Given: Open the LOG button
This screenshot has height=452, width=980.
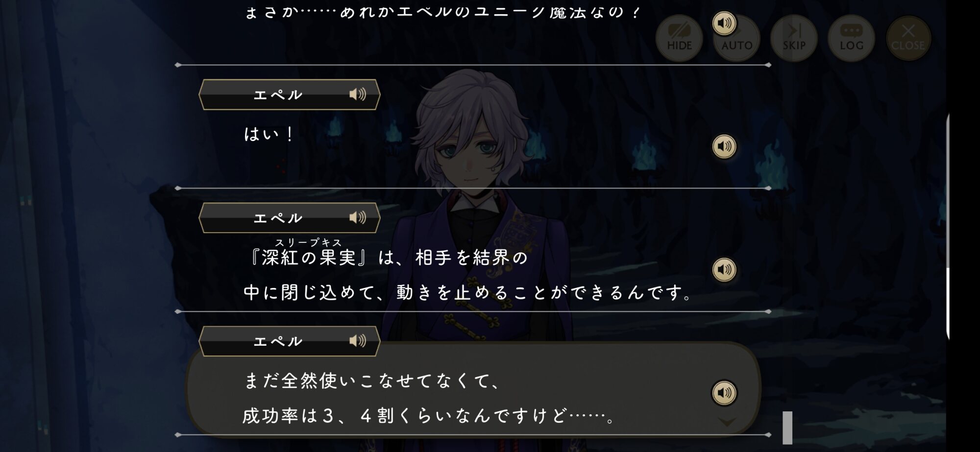Looking at the screenshot, I should click(x=851, y=38).
